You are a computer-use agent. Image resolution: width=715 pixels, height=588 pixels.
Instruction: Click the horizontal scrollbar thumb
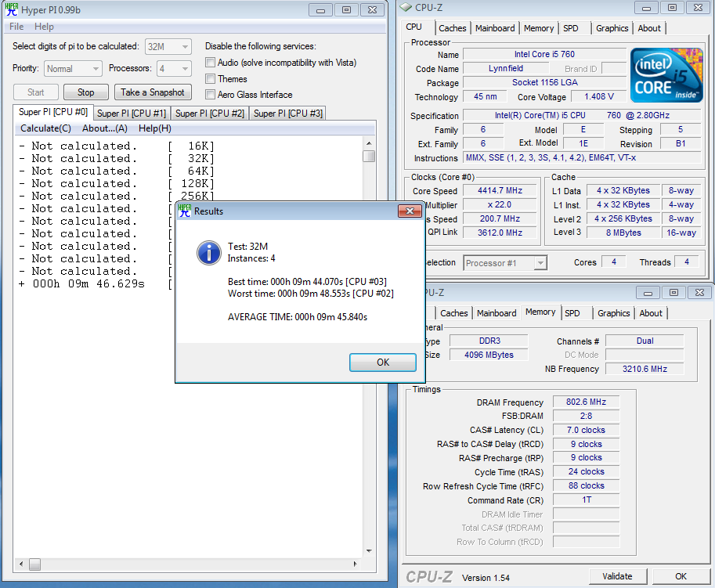pyautogui.click(x=35, y=565)
